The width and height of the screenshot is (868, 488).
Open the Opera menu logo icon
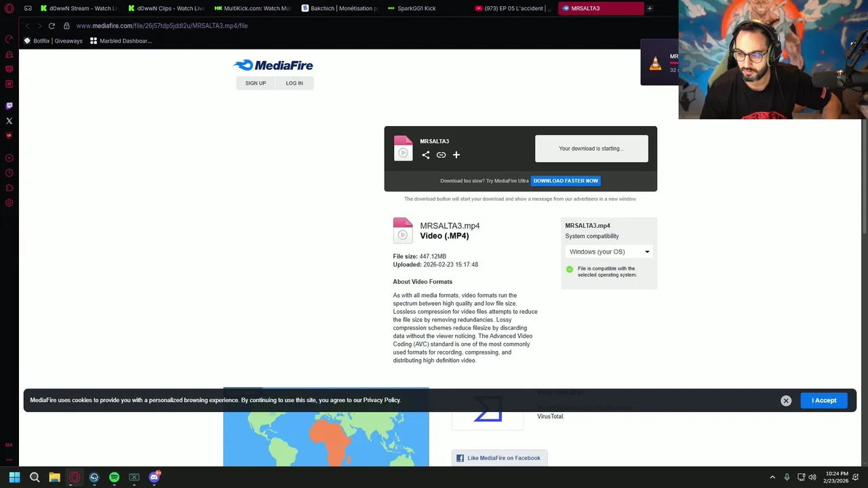(9, 8)
